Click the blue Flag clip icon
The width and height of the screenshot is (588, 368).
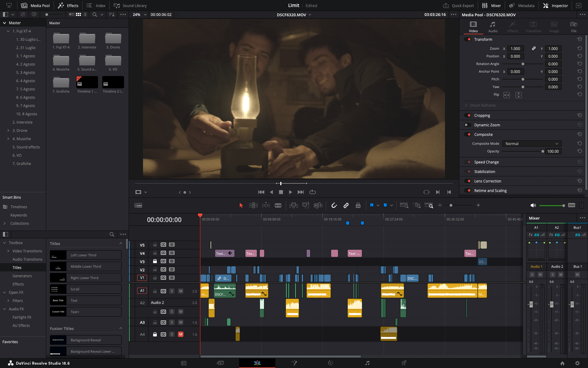(x=372, y=205)
